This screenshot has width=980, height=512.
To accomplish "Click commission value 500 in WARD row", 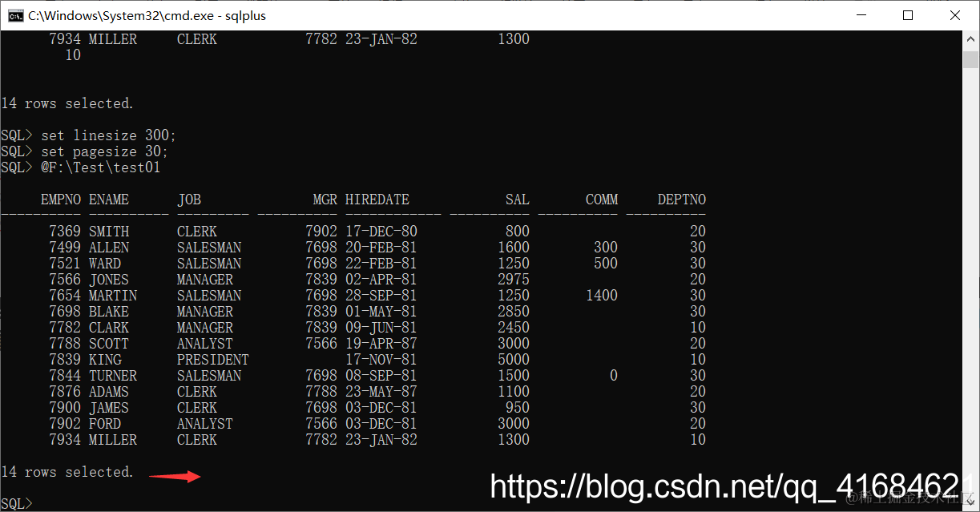I will pyautogui.click(x=606, y=264).
